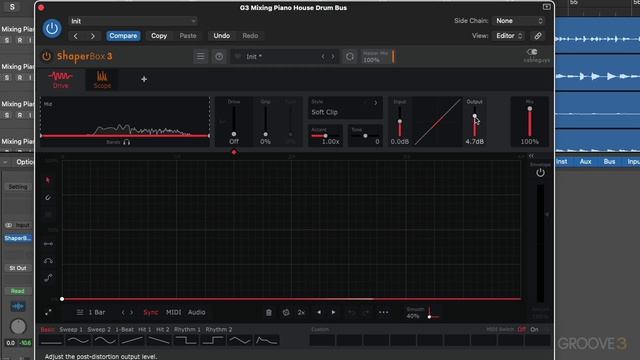Set MIDI Switch to On
Image resolution: width=640 pixels, height=360 pixels.
point(534,329)
